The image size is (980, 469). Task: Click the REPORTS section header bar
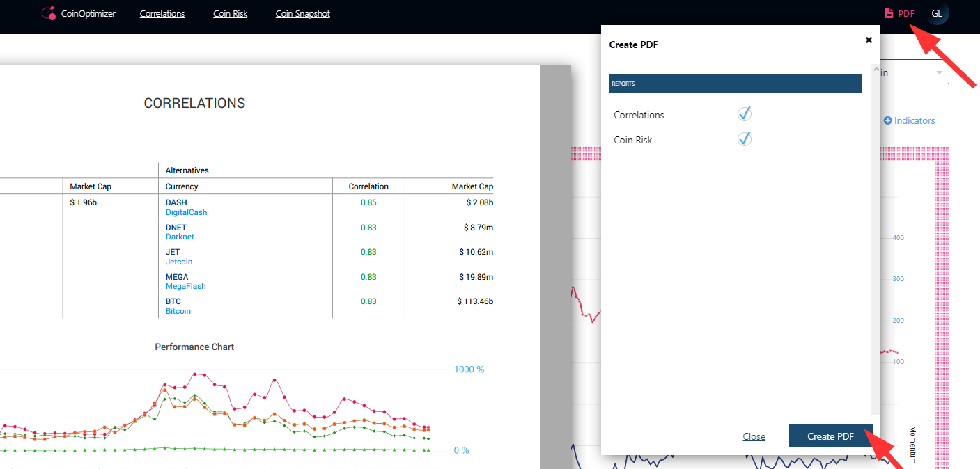[x=736, y=84]
